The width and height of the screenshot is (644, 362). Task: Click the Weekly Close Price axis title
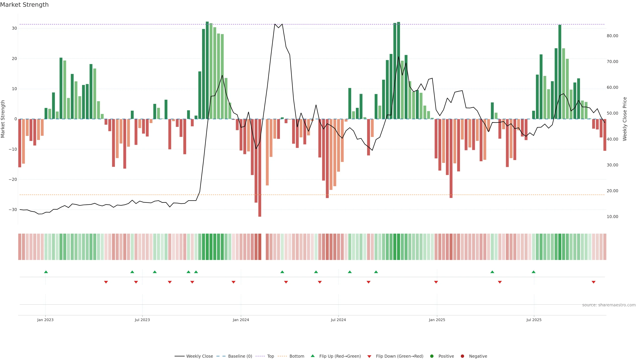tap(625, 119)
